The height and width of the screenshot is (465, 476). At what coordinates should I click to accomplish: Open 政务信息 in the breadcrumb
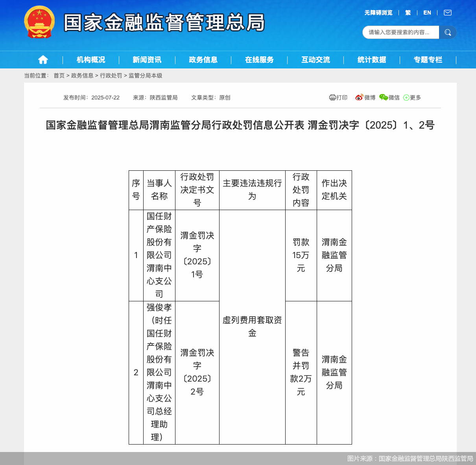(82, 76)
